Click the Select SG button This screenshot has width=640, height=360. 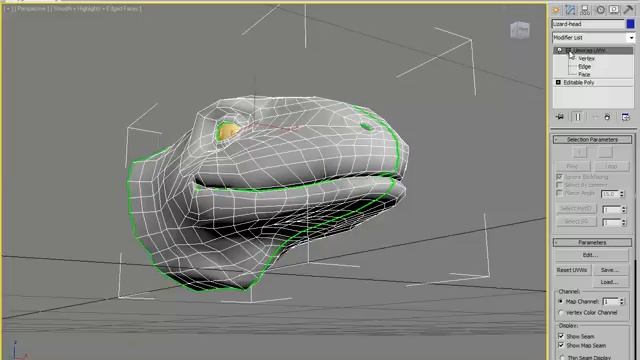tap(576, 222)
